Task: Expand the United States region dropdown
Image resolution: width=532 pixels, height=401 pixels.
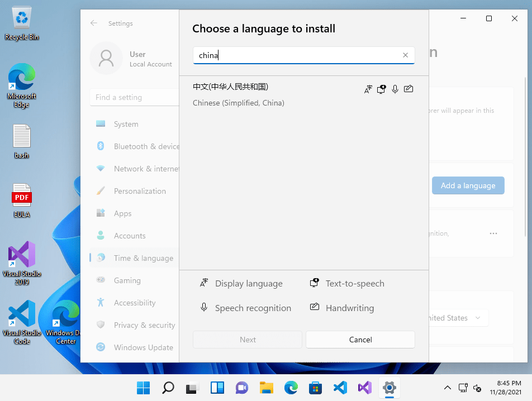Action: click(458, 318)
